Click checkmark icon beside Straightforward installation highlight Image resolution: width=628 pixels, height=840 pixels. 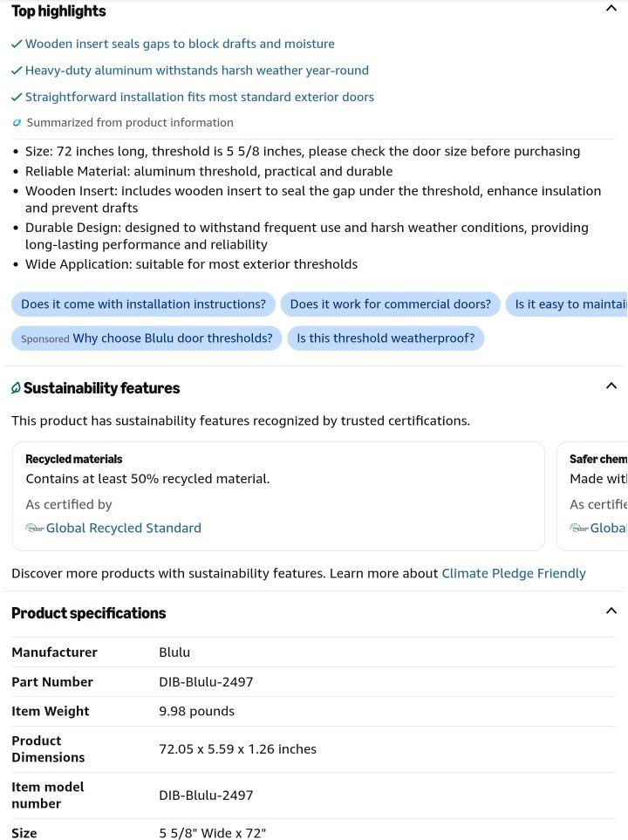tap(17, 97)
